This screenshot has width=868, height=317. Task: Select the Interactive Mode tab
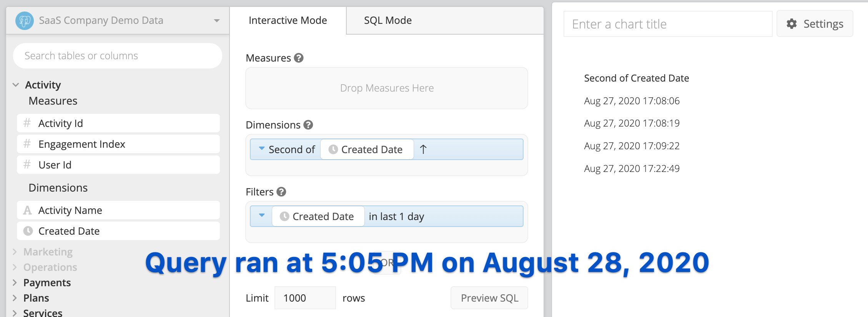tap(288, 20)
